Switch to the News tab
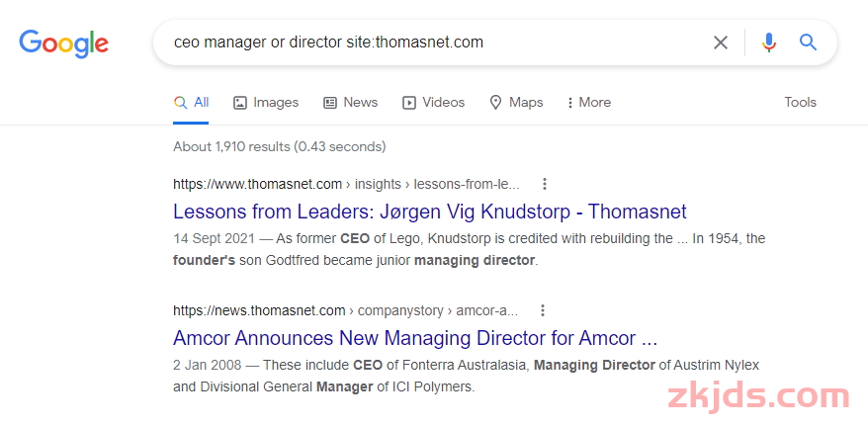Screen dimensions: 868x427 click(350, 103)
